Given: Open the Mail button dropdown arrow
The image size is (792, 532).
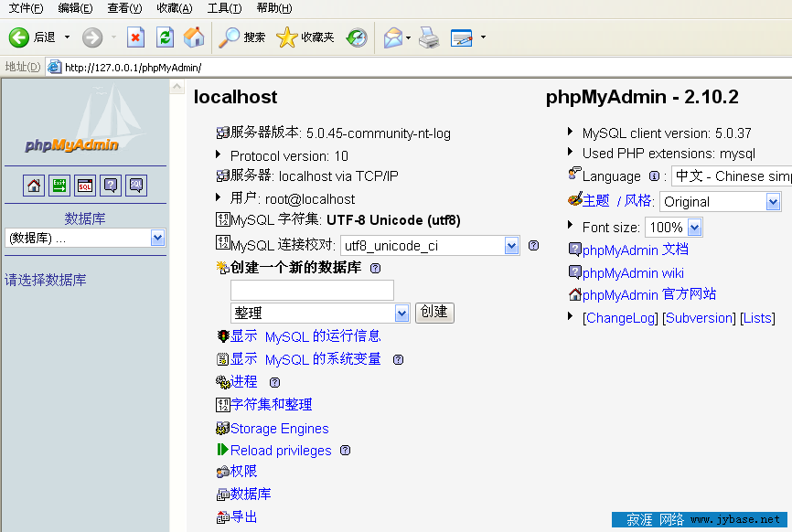Looking at the screenshot, I should pyautogui.click(x=408, y=37).
